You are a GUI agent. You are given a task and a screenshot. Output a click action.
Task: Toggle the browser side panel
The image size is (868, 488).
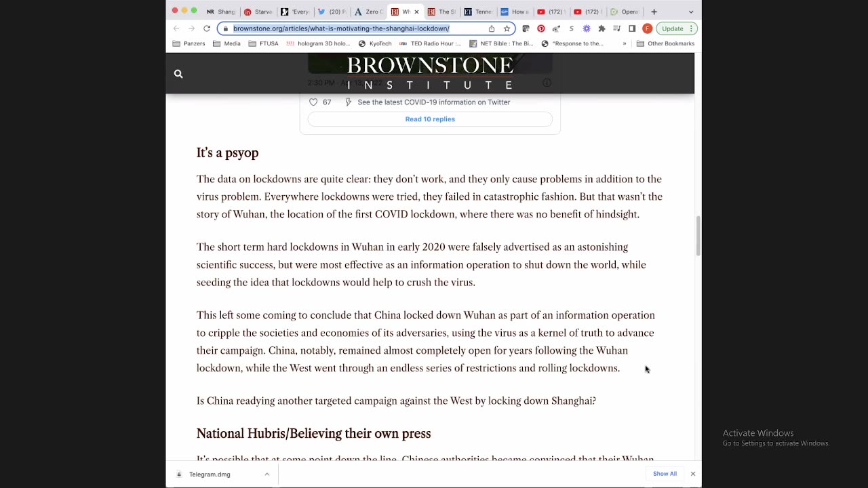(x=632, y=28)
